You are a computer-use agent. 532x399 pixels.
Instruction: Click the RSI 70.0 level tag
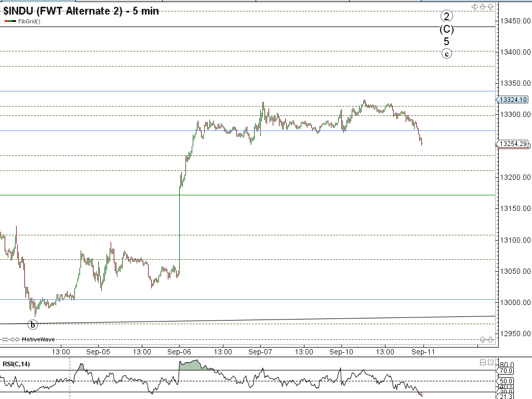506,371
